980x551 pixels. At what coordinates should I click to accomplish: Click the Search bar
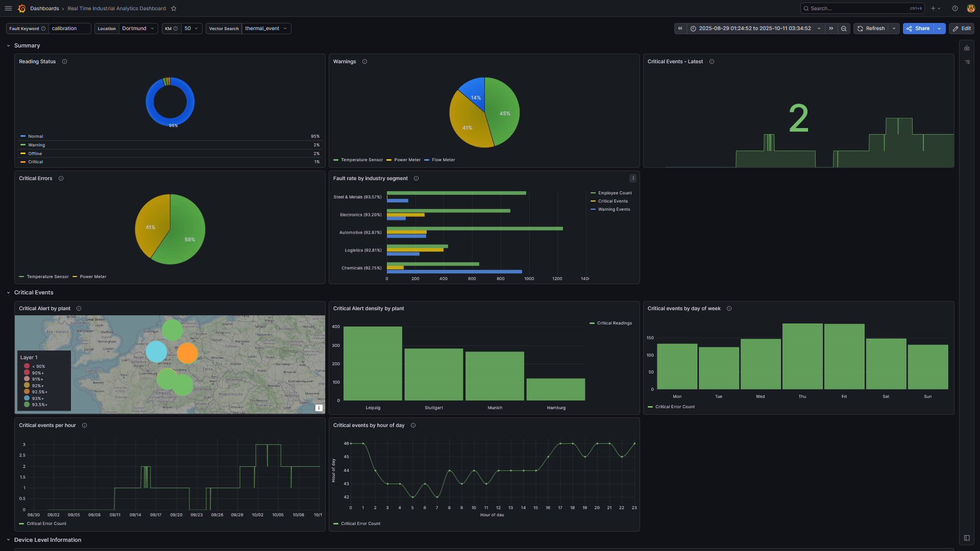click(x=863, y=8)
